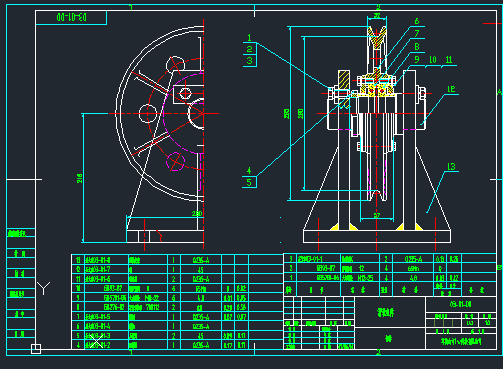Select drawing number 03-01-00 in title block
Screen dimensions: 503x369
(x=460, y=304)
